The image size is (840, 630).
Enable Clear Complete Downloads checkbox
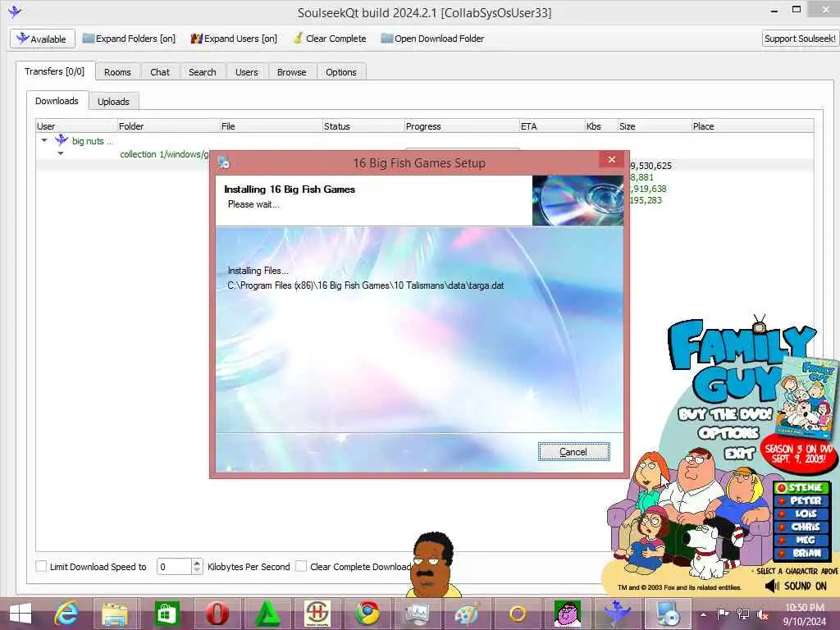[x=301, y=566]
